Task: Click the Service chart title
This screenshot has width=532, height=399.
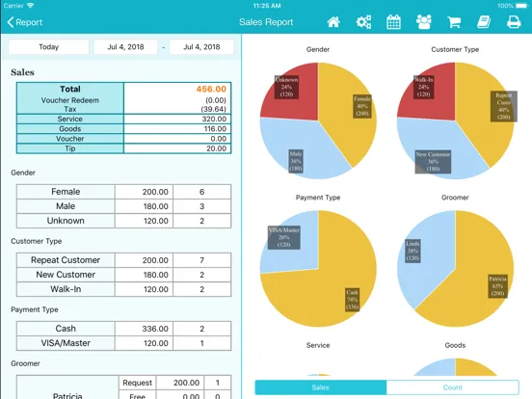Action: pyautogui.click(x=318, y=345)
